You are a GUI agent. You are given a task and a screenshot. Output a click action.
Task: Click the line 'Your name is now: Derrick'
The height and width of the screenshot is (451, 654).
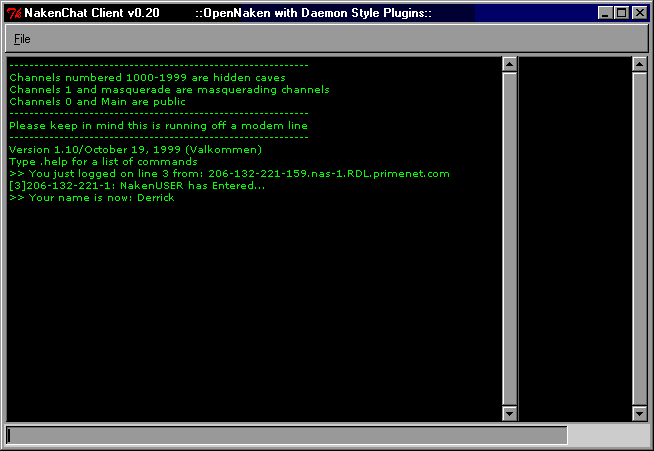(x=92, y=198)
